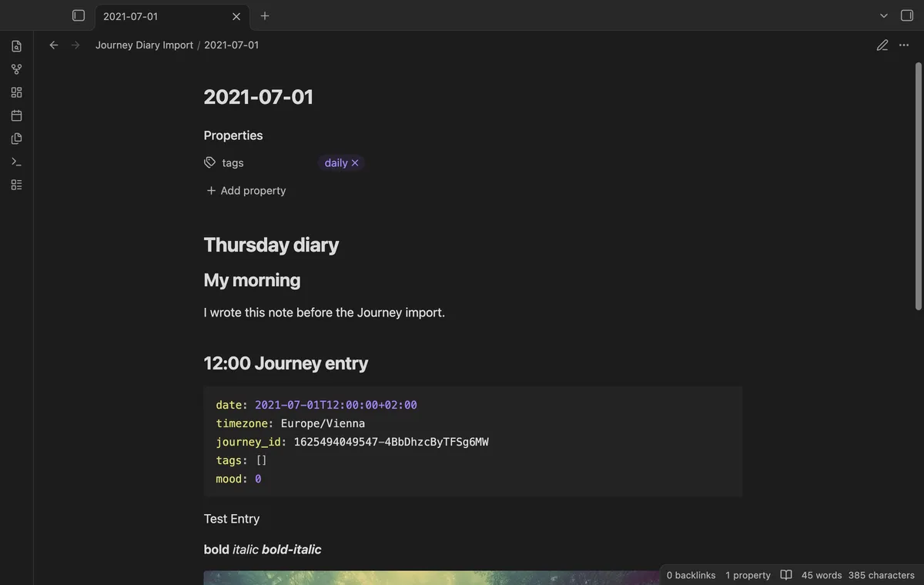Click the tags property icon
Image resolution: width=924 pixels, height=585 pixels.
coord(209,162)
